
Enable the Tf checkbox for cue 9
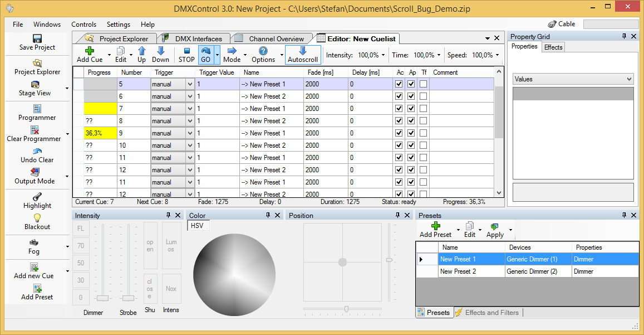[423, 133]
